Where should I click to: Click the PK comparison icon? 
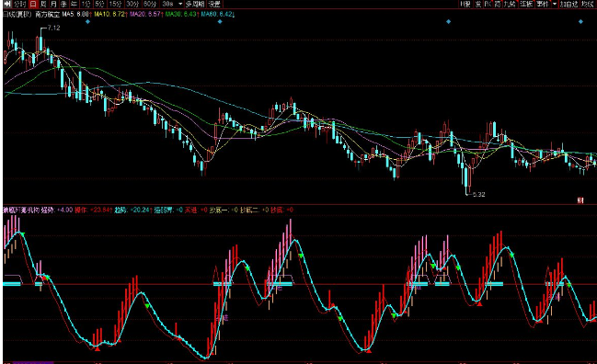(x=488, y=4)
